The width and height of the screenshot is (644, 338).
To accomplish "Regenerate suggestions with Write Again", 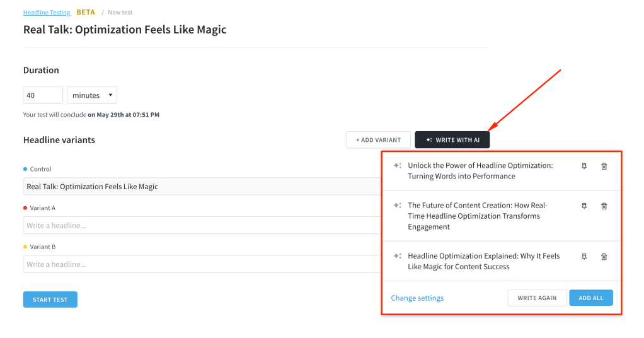I will coord(538,298).
